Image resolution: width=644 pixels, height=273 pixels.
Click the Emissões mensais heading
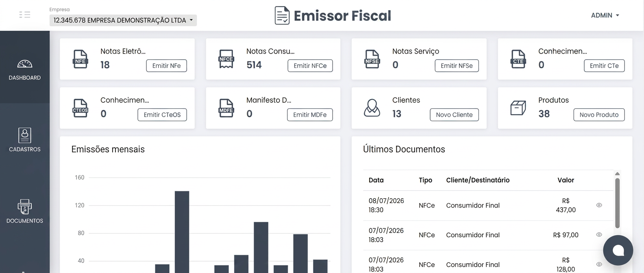(108, 149)
